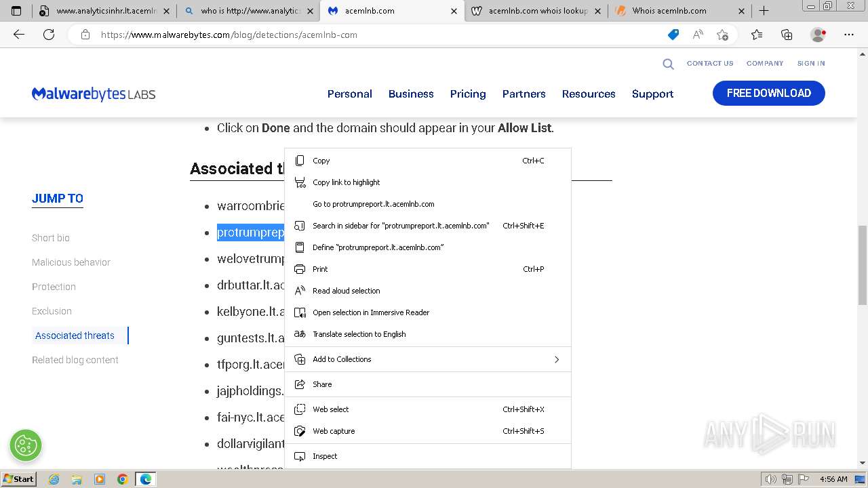The image size is (868, 488).
Task: Open CONTACT US link
Action: [710, 63]
